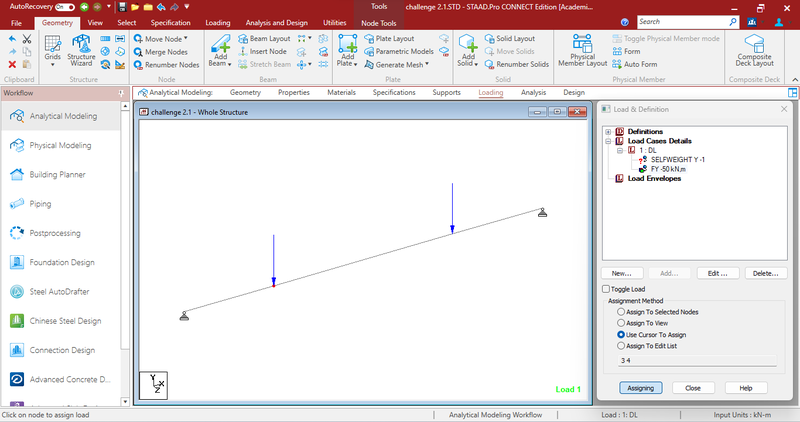Image resolution: width=800 pixels, height=422 pixels.
Task: Switch to the View ribbon tab
Action: [95, 23]
